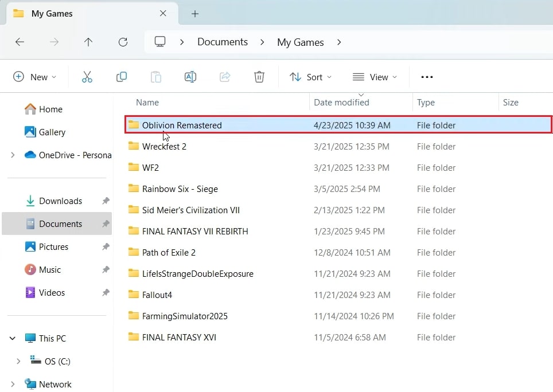This screenshot has height=392, width=553.
Task: Add a new tab with plus icon
Action: click(x=195, y=14)
